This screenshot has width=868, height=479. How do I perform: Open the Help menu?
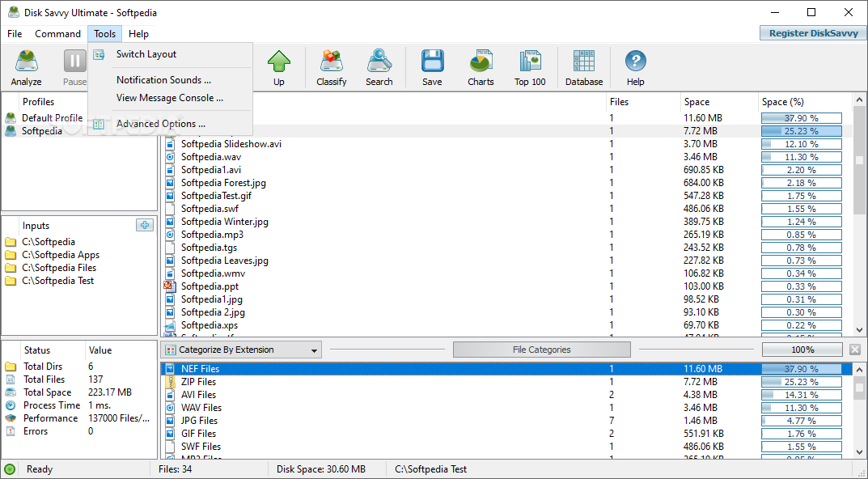[138, 34]
